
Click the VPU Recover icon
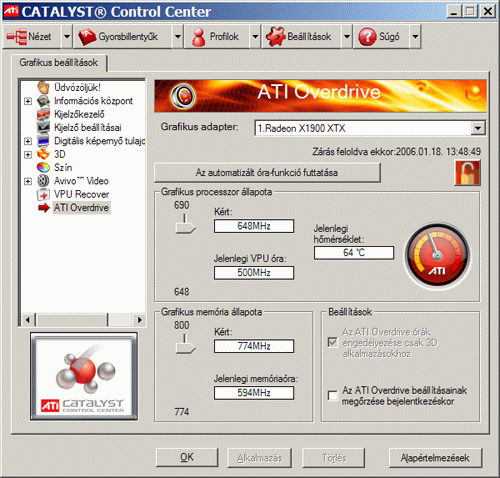[x=43, y=194]
